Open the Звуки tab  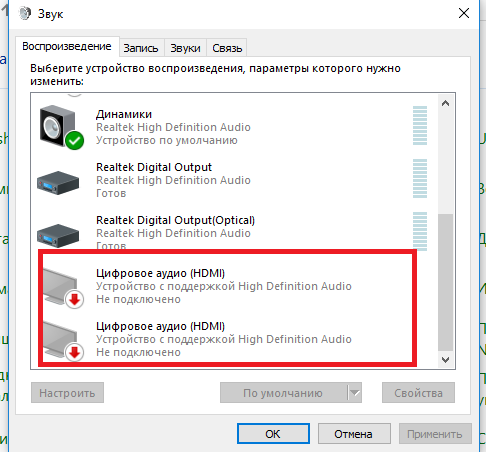[x=185, y=48]
